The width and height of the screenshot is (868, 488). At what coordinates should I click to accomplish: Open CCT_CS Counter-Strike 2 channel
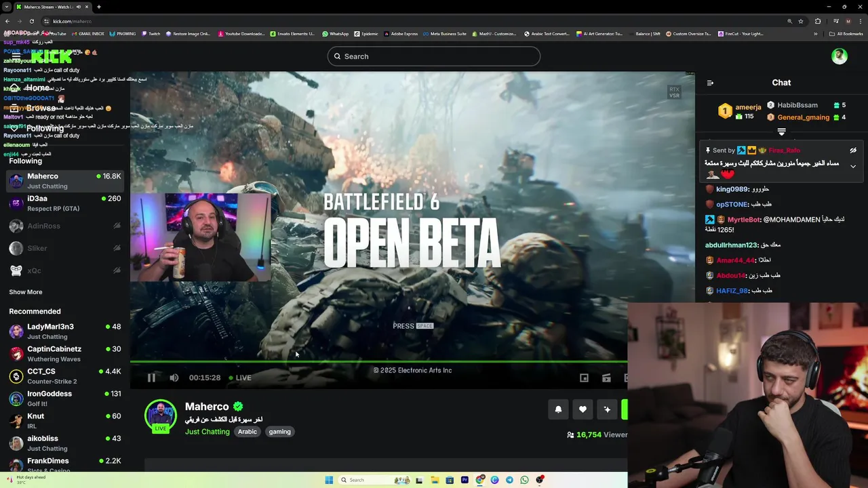[65, 376]
